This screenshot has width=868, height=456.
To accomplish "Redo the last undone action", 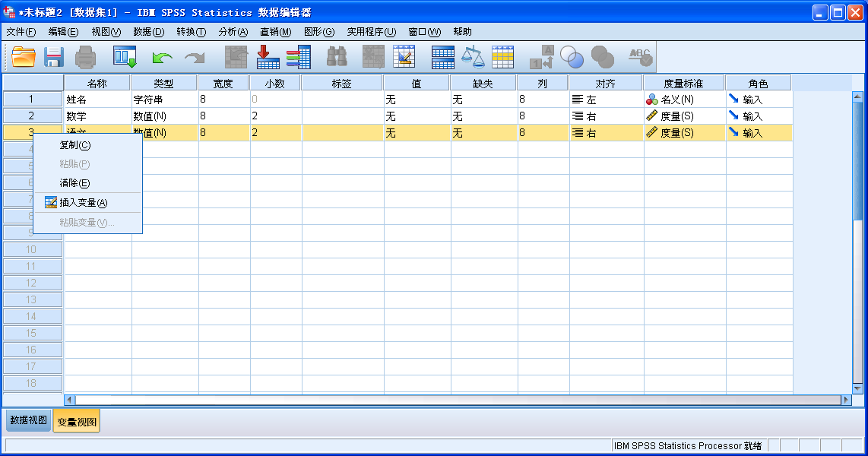I will pyautogui.click(x=195, y=58).
